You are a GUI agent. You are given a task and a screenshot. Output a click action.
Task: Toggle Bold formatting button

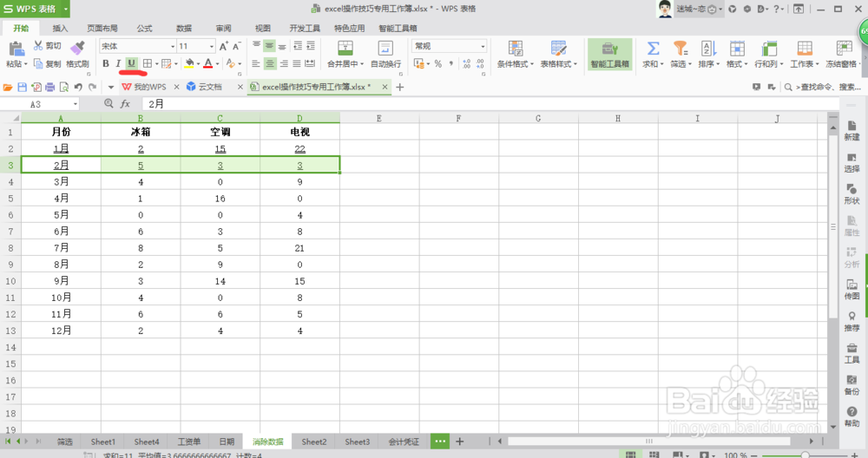pos(106,63)
